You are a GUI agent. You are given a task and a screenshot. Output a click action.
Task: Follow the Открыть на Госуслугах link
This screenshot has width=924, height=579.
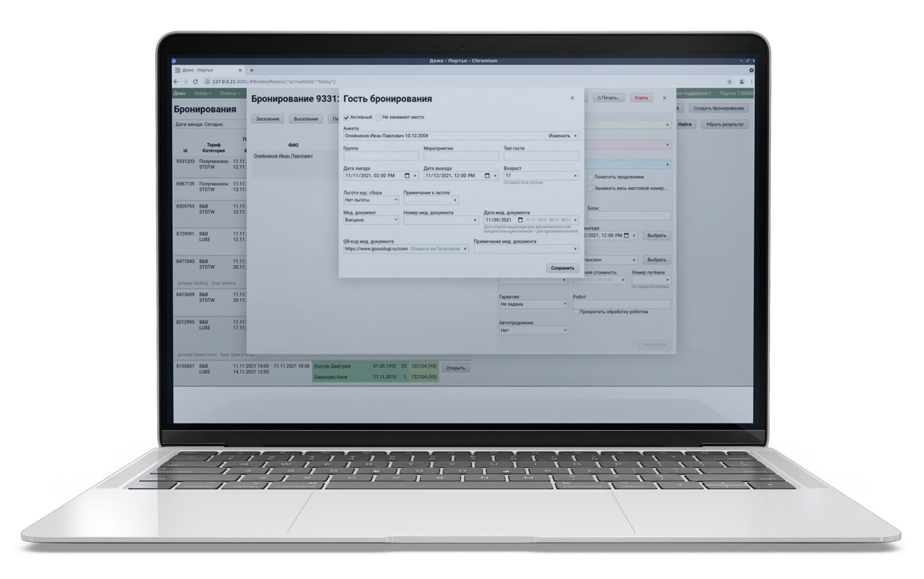(435, 249)
